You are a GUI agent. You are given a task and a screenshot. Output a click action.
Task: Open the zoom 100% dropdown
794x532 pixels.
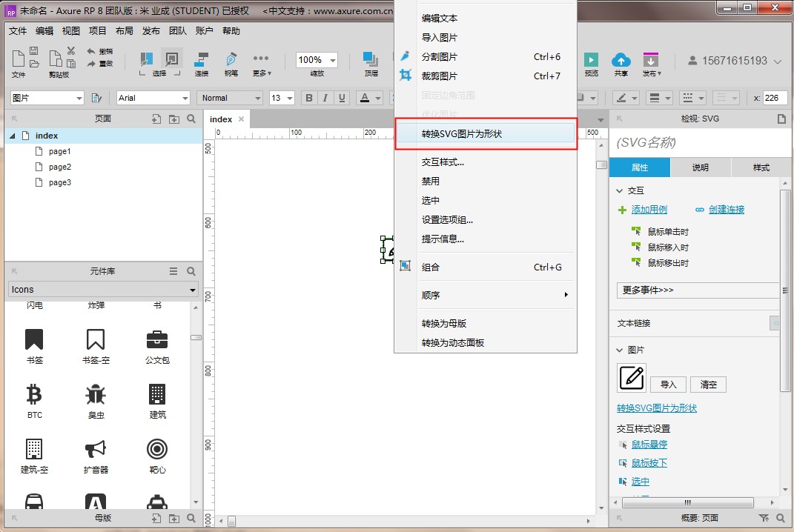click(317, 60)
